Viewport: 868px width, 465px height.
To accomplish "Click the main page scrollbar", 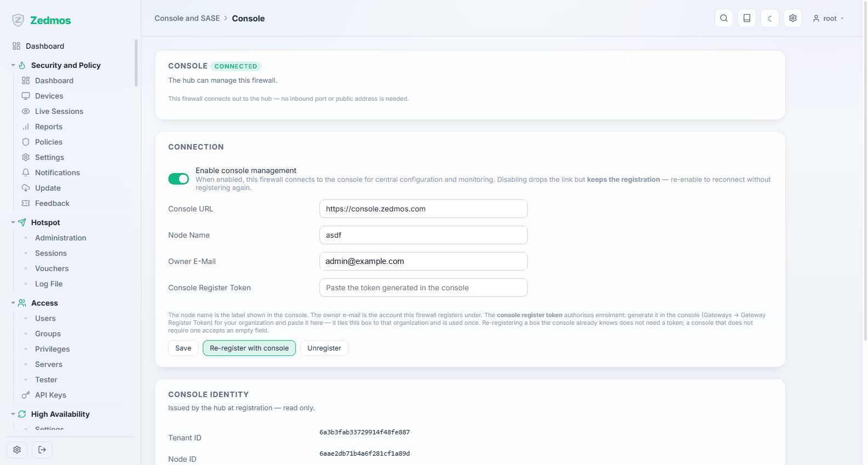I will pyautogui.click(x=865, y=170).
